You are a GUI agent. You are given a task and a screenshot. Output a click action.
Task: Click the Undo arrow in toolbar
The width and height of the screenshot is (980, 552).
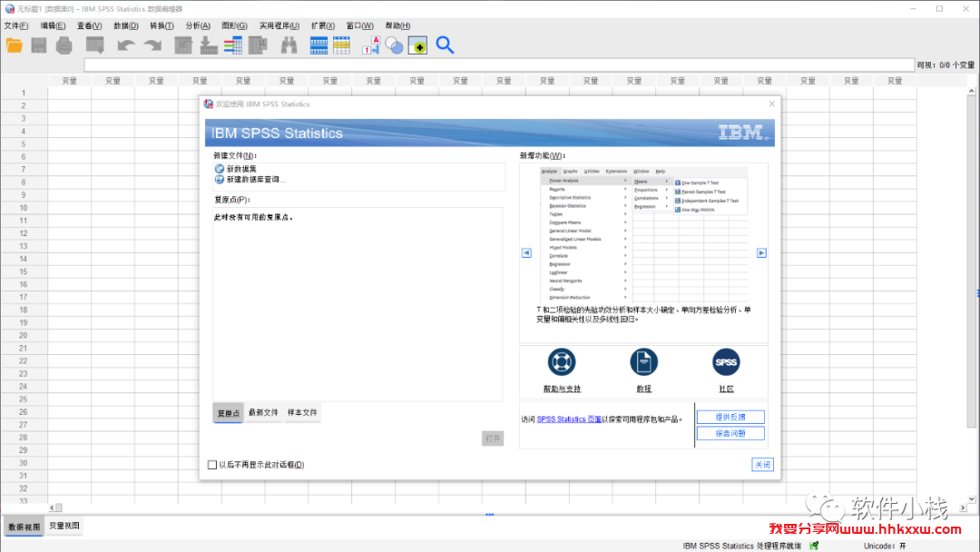[125, 45]
